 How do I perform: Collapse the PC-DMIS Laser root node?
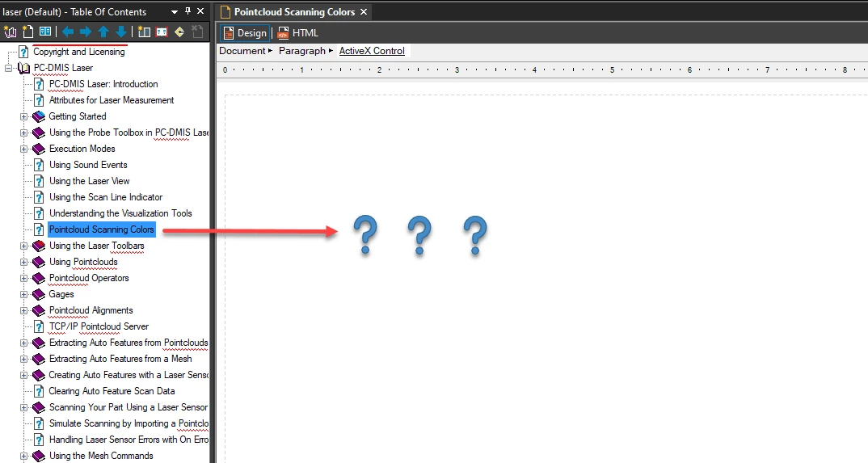[x=8, y=68]
